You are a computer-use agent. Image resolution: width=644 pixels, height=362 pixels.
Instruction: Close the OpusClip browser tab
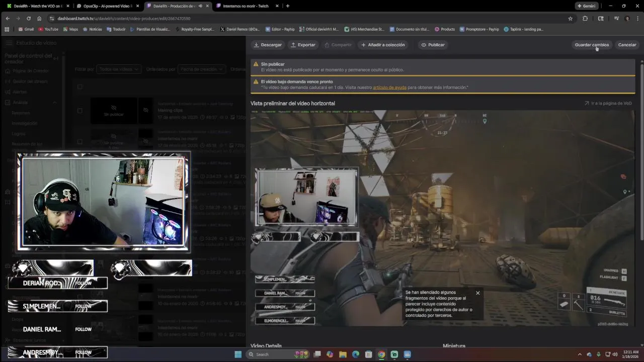[137, 6]
